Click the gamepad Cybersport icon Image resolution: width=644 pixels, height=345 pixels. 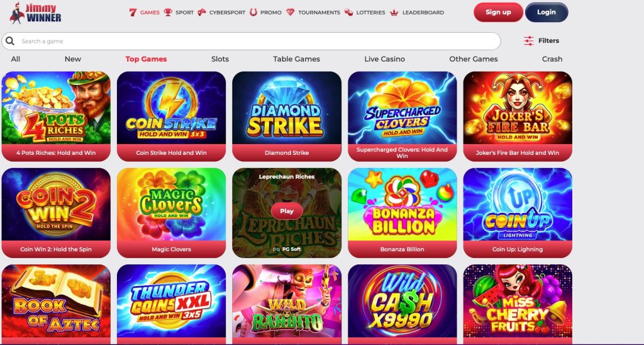tap(202, 13)
